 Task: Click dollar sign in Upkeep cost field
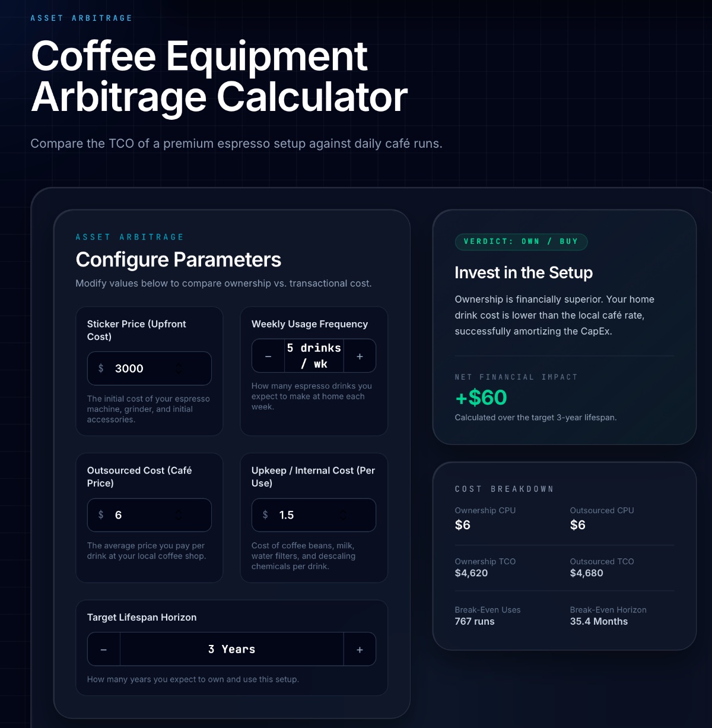coord(265,515)
